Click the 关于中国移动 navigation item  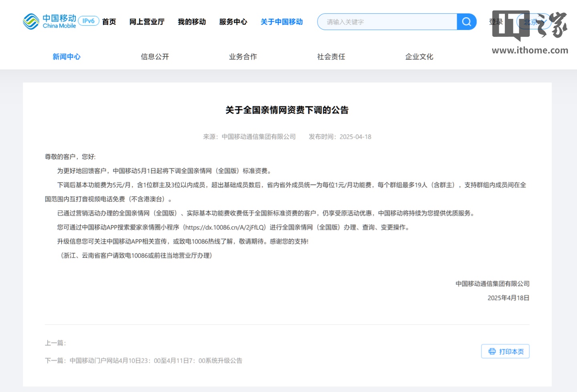pos(282,22)
